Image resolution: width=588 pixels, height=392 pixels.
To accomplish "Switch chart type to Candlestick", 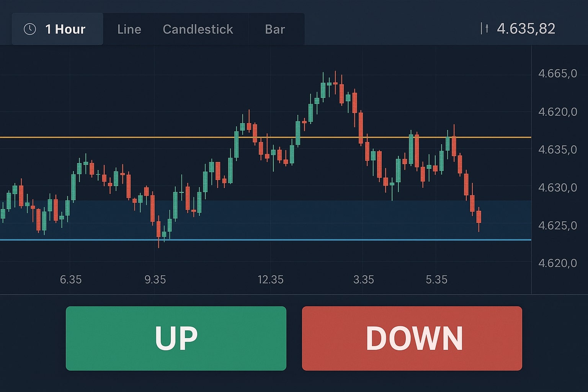I will pos(198,29).
